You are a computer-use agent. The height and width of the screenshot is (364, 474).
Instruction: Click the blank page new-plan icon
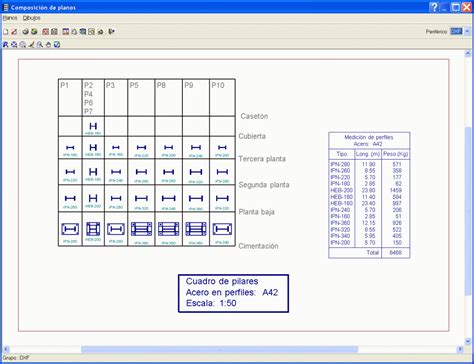pyautogui.click(x=5, y=32)
